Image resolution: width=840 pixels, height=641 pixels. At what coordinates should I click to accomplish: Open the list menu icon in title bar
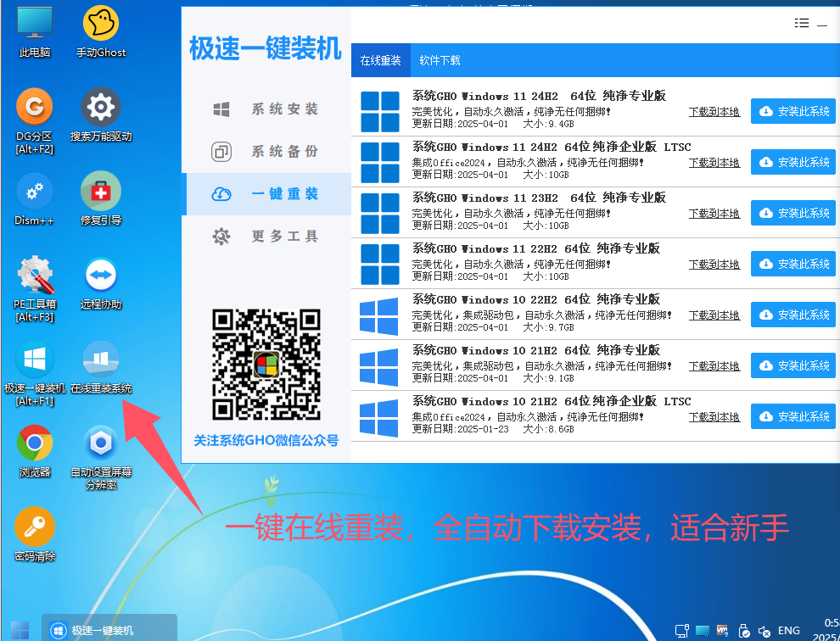coord(802,23)
